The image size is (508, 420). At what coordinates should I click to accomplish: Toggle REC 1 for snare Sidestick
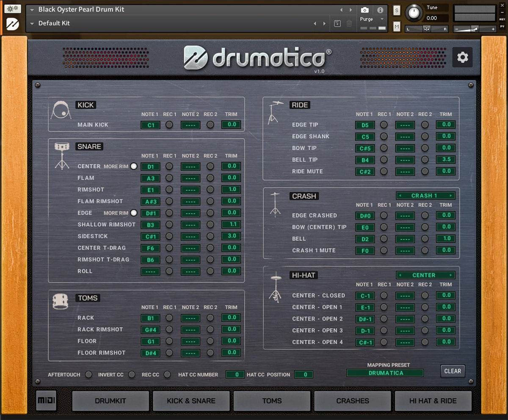pos(169,236)
